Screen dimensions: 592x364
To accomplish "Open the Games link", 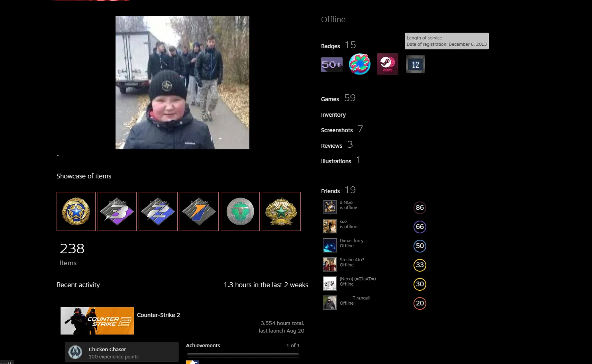I will coord(330,99).
